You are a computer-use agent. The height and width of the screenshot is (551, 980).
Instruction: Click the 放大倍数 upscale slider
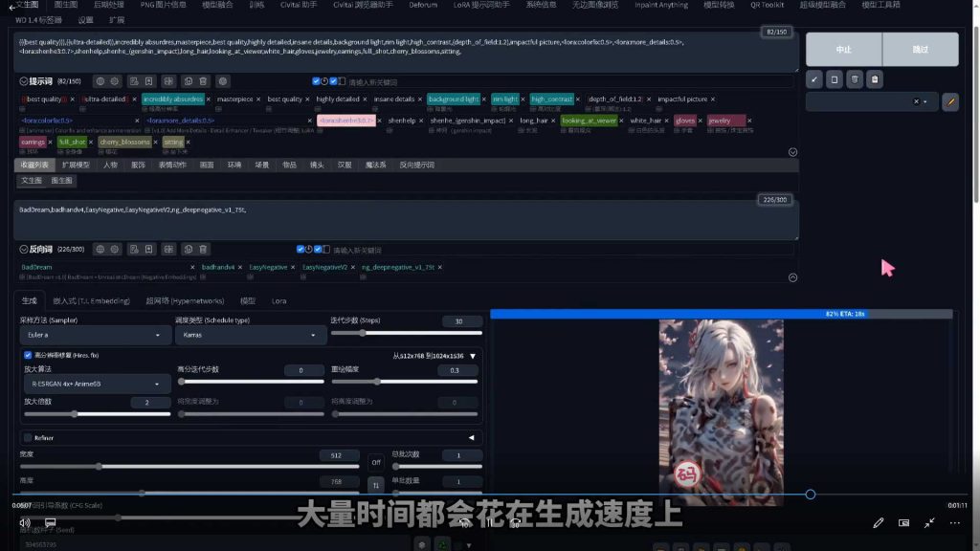click(x=97, y=413)
